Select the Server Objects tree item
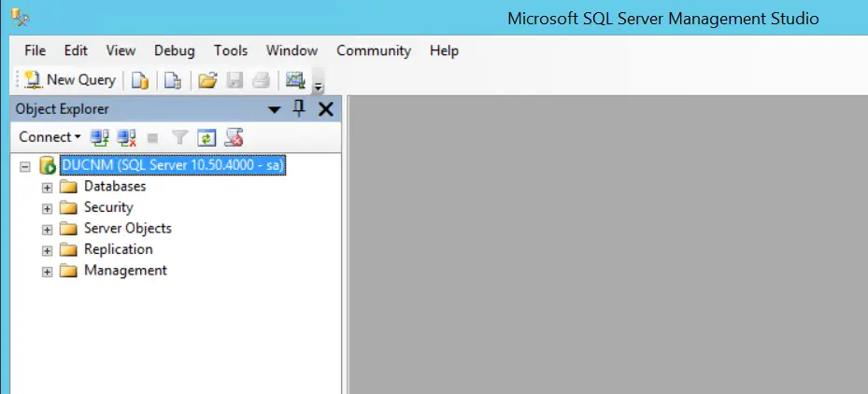This screenshot has width=868, height=394. point(128,229)
